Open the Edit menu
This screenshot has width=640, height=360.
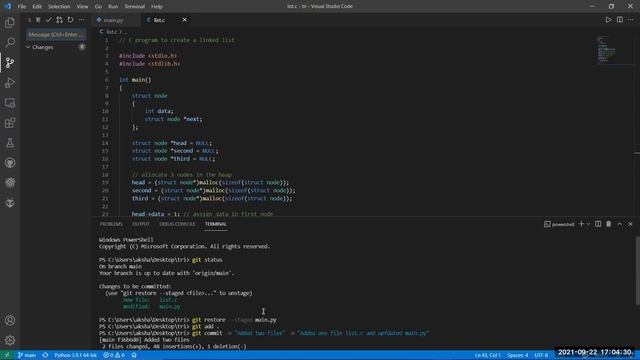tap(37, 7)
